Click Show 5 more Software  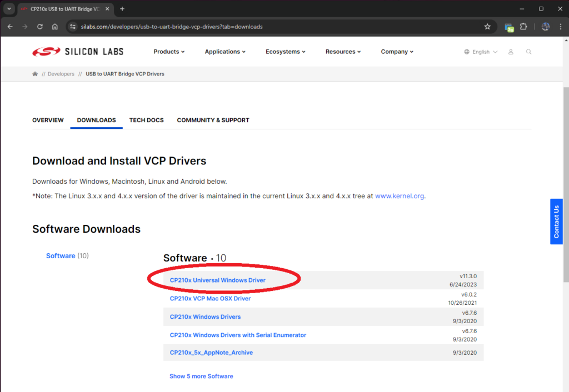pyautogui.click(x=201, y=376)
